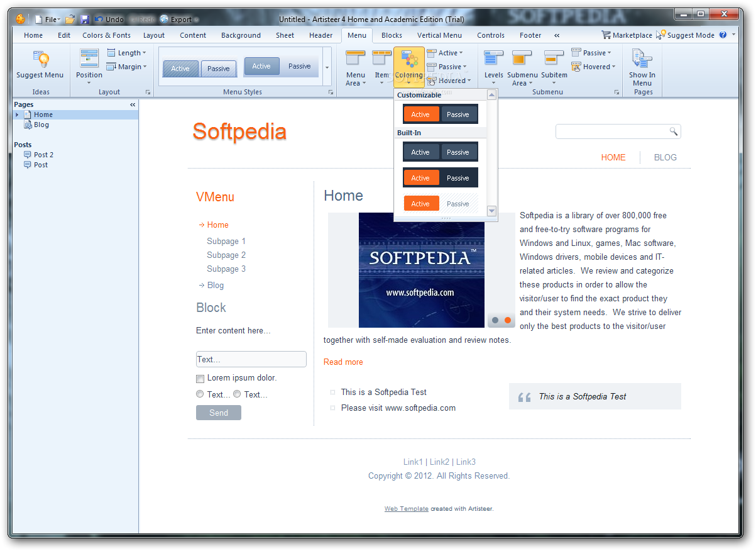Screen dimensions: 756x551
Task: Click Subpage 2 in the VMenu
Action: [x=226, y=255]
